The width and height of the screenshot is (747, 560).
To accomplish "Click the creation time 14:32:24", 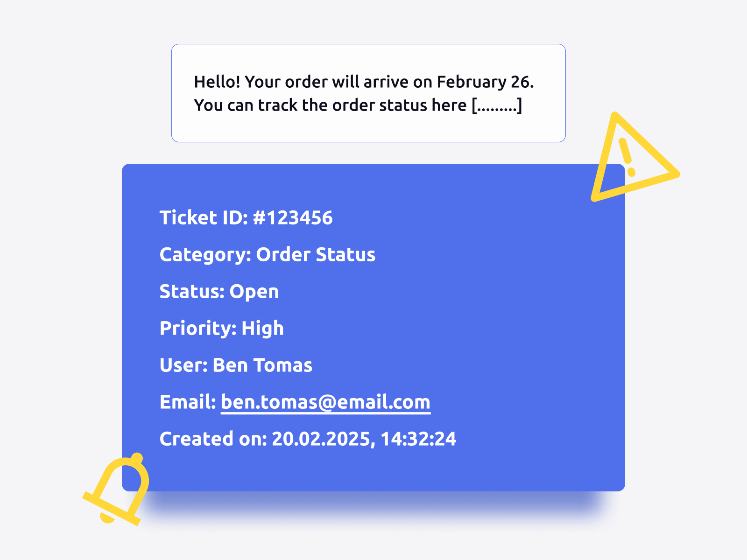I will point(418,439).
